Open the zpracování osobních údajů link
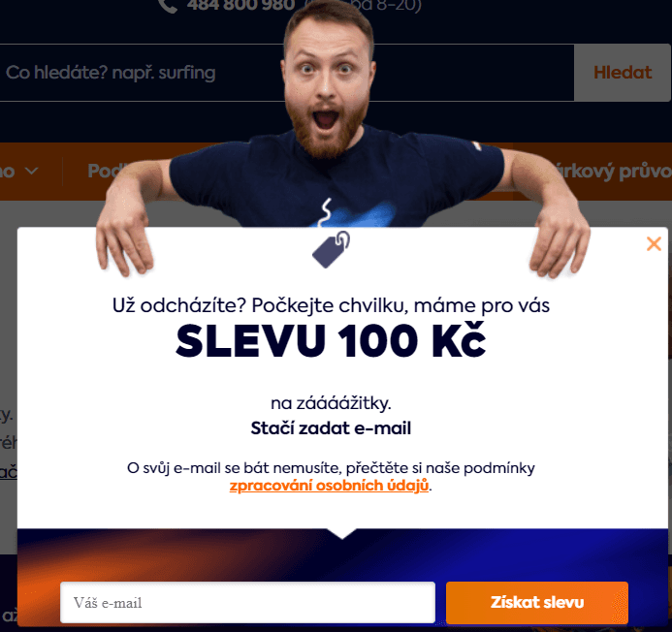Image resolution: width=672 pixels, height=632 pixels. [329, 486]
